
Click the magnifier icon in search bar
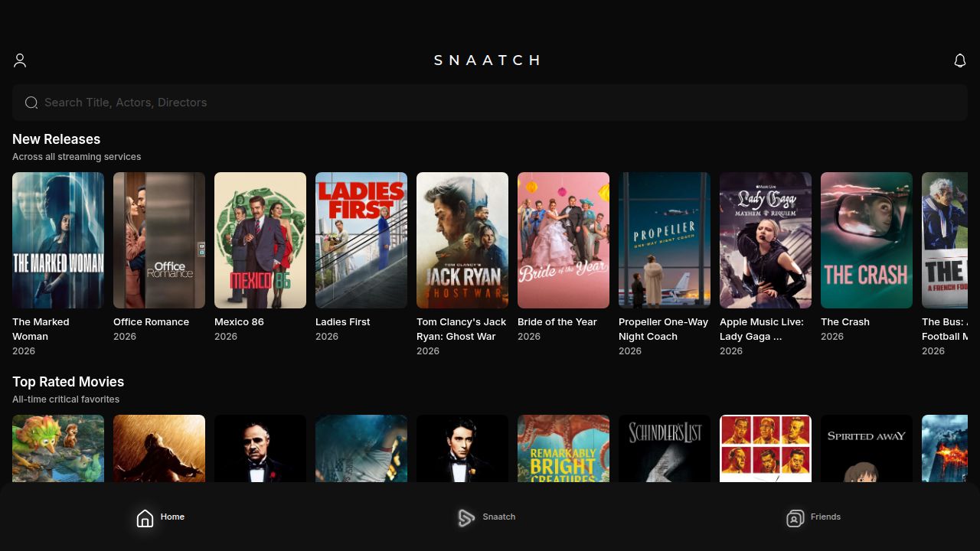click(x=31, y=103)
